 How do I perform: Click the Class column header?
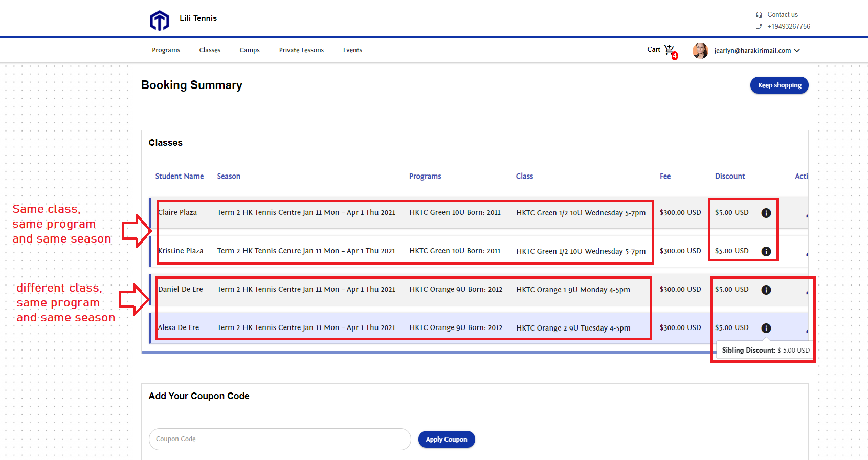pyautogui.click(x=524, y=176)
